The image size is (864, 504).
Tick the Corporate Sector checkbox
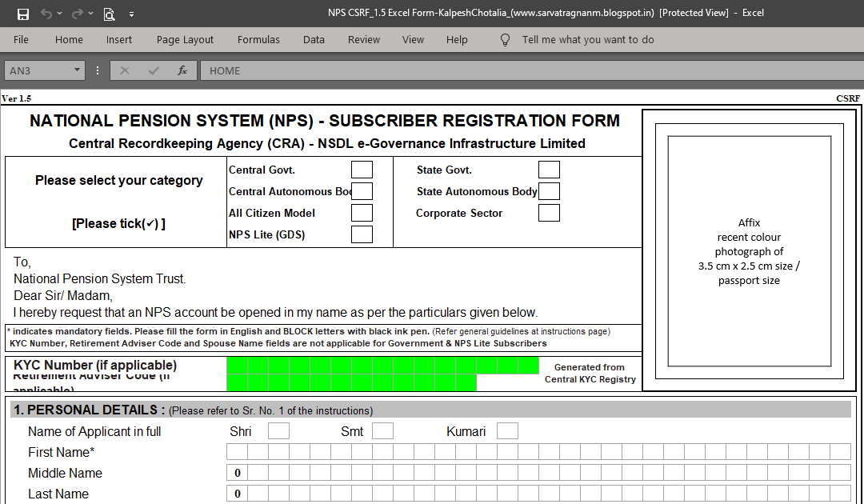pos(549,213)
